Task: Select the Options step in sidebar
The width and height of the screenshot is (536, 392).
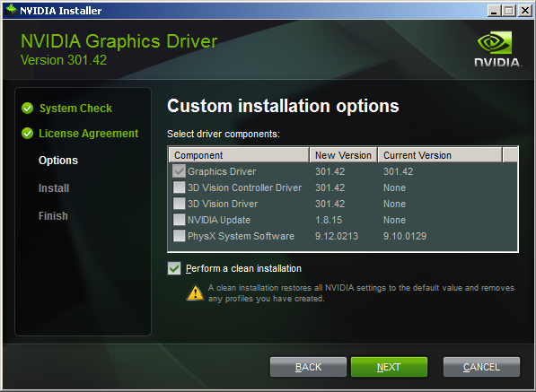Action: click(58, 161)
